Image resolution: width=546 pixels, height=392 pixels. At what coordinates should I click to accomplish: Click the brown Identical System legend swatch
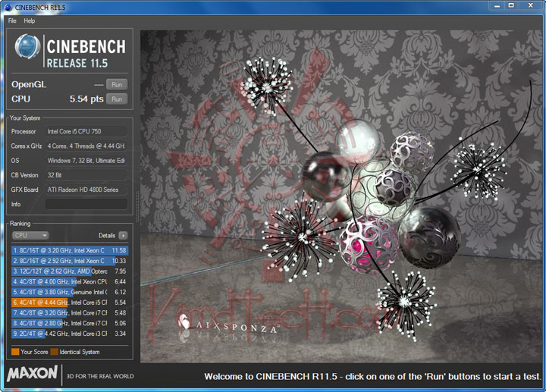click(55, 352)
